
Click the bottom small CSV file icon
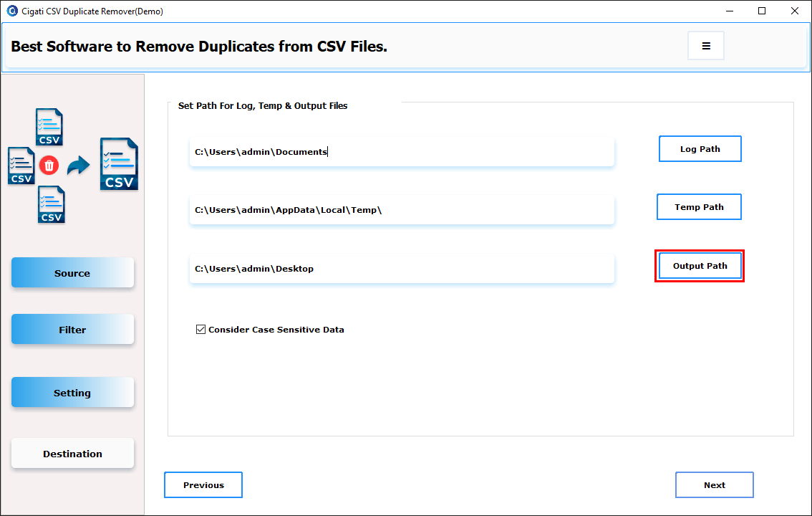(52, 205)
